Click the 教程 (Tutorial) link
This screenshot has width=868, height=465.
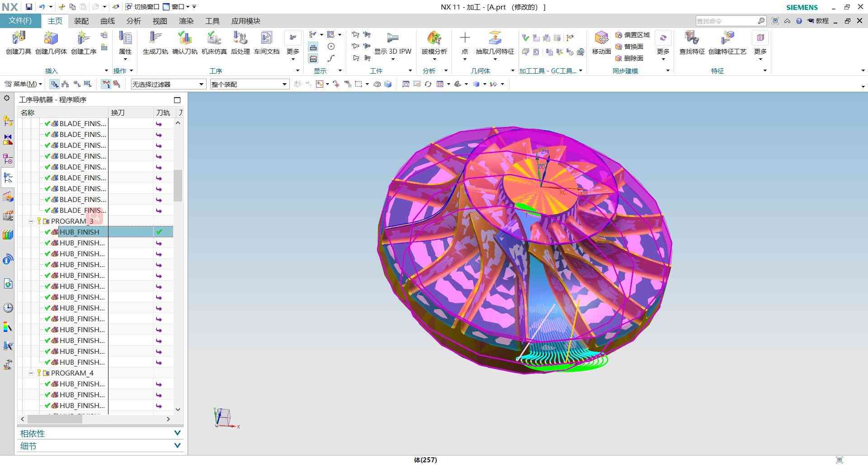(818, 21)
